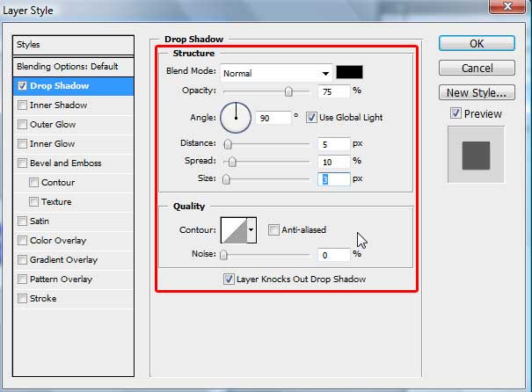Open the Blend Mode dropdown
The width and height of the screenshot is (532, 392).
point(276,73)
